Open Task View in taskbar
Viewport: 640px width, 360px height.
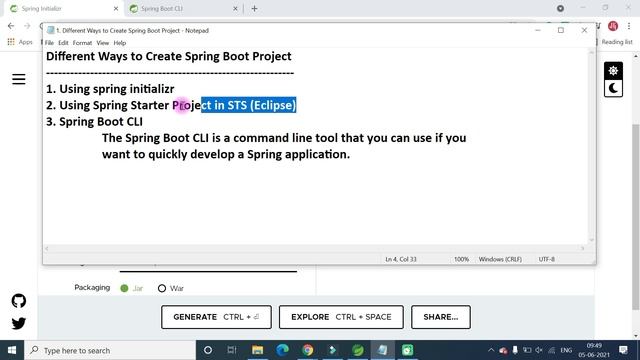(232, 350)
